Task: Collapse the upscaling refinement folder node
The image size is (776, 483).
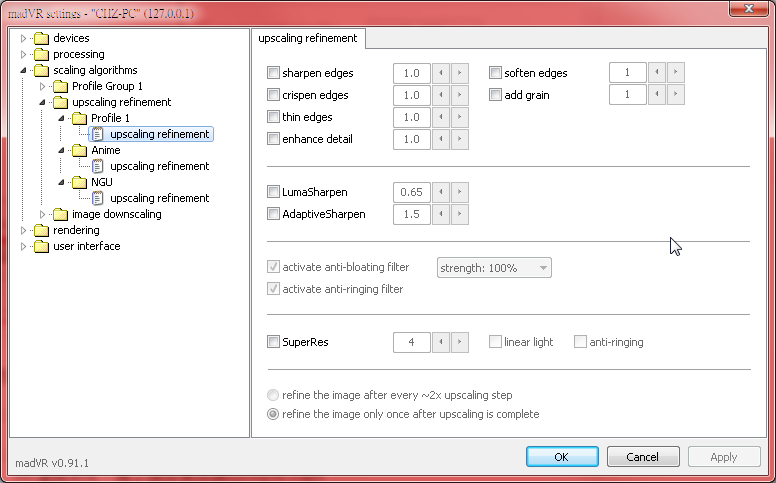Action: [42, 102]
